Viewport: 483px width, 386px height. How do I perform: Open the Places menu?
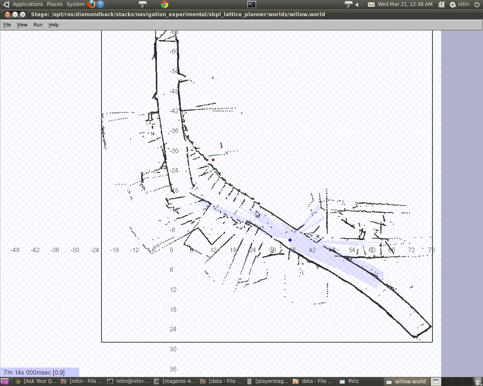click(55, 4)
